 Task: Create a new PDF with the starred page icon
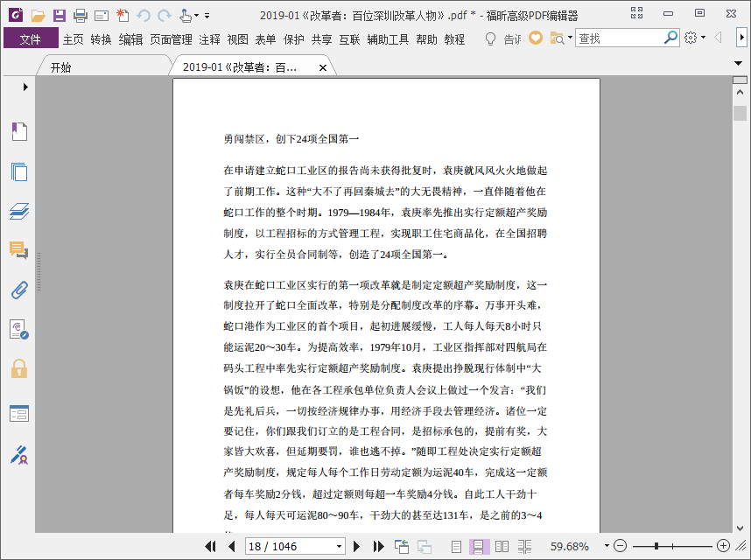123,16
